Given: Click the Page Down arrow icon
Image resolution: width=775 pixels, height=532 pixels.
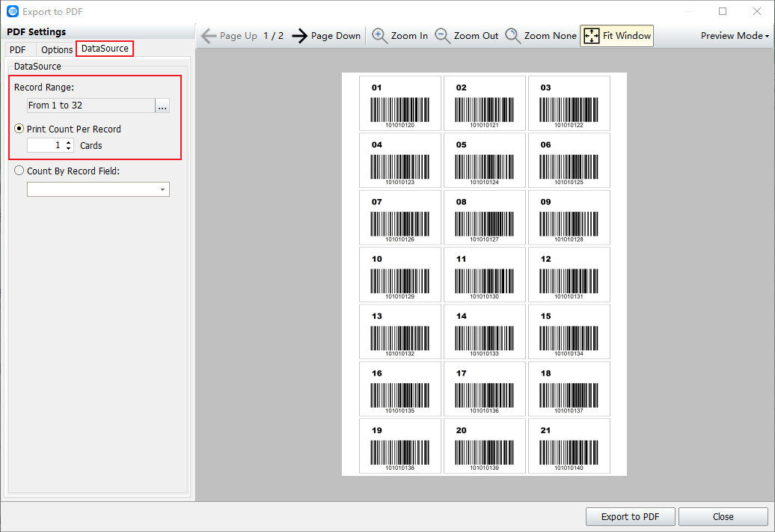Looking at the screenshot, I should (x=299, y=36).
